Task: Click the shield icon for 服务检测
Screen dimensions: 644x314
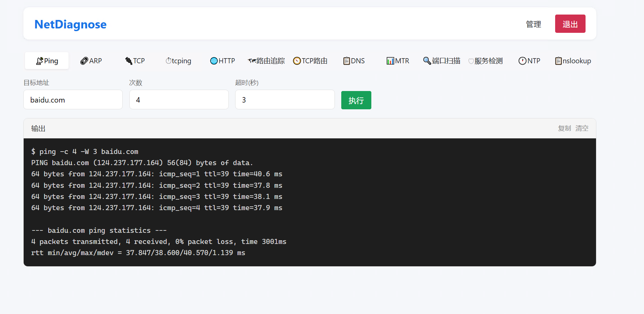Action: point(471,61)
